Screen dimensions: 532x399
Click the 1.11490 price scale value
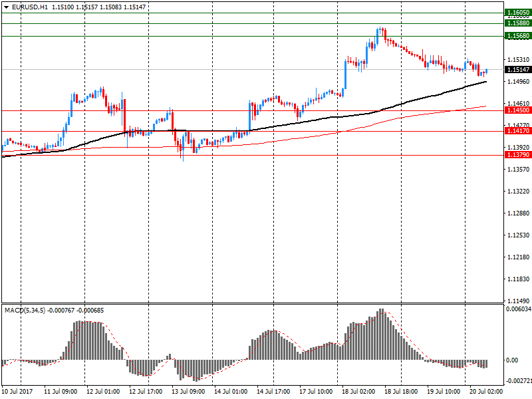(519, 301)
